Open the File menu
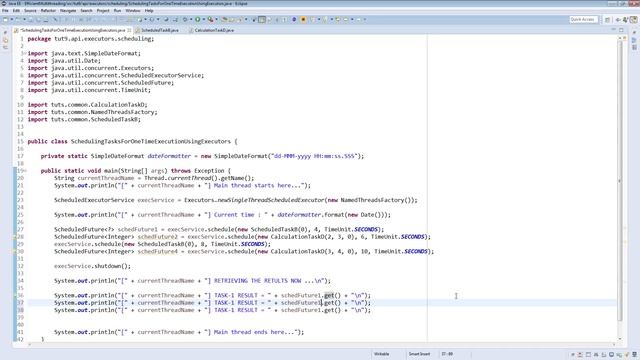This screenshot has width=640, height=360. click(5, 11)
